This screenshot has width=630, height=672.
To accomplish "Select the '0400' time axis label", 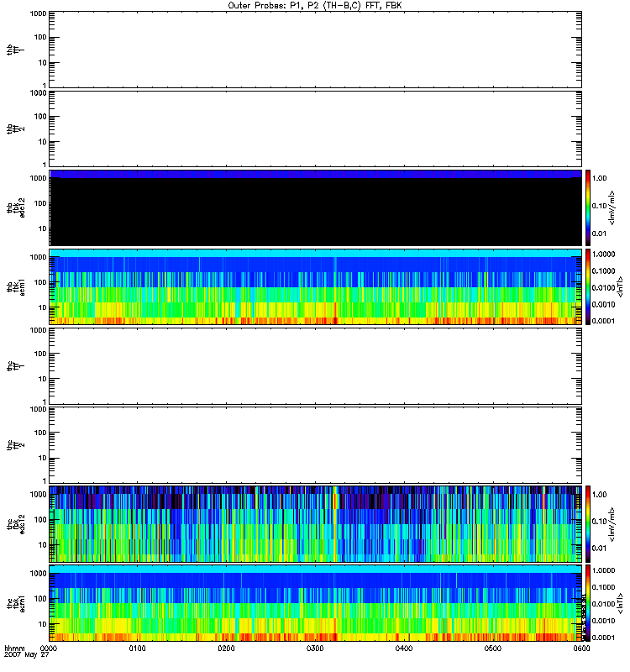I will [x=404, y=648].
